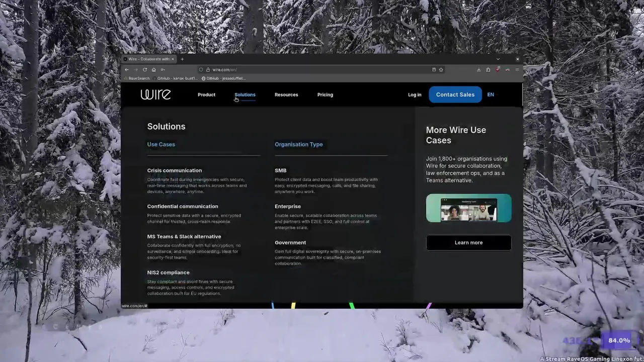Viewport: 644px width, 362px height.
Task: Open the NIS2 compliance use case
Action: click(x=169, y=273)
